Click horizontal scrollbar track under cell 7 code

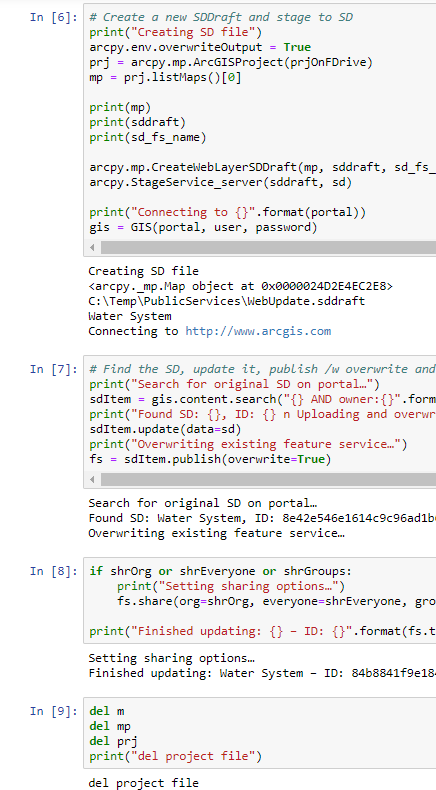click(x=268, y=480)
